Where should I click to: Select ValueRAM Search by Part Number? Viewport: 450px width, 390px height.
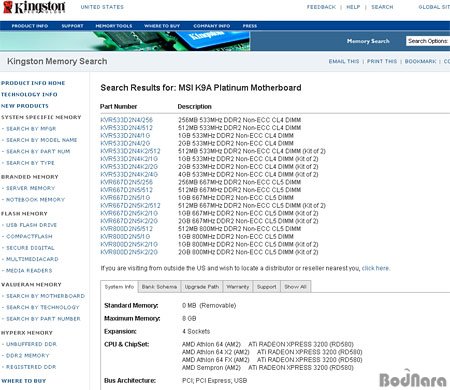point(43,319)
